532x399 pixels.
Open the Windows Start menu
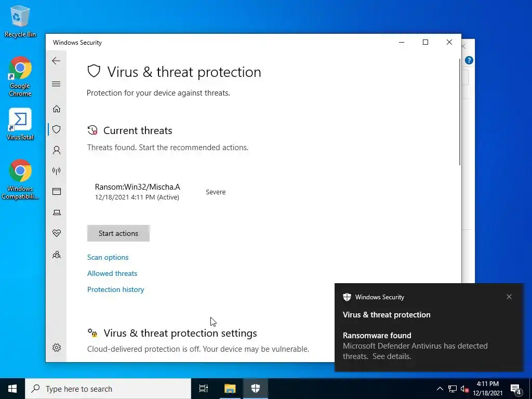tap(12, 389)
